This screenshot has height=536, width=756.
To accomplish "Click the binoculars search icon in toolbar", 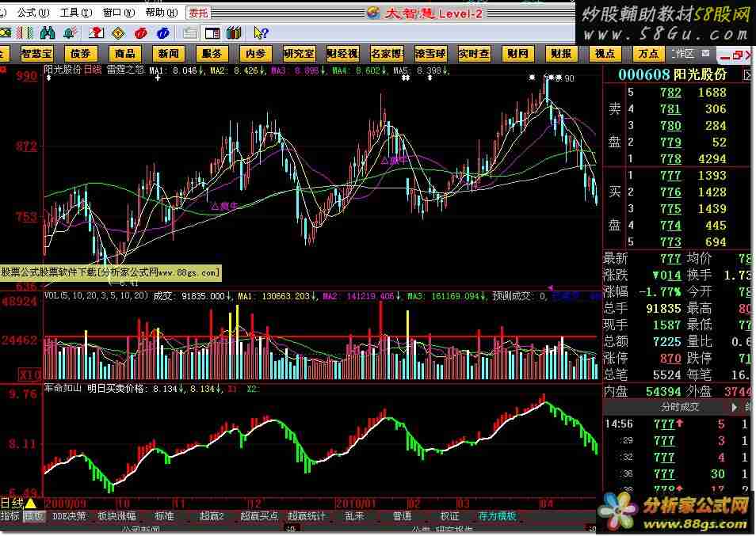I will pos(48,32).
